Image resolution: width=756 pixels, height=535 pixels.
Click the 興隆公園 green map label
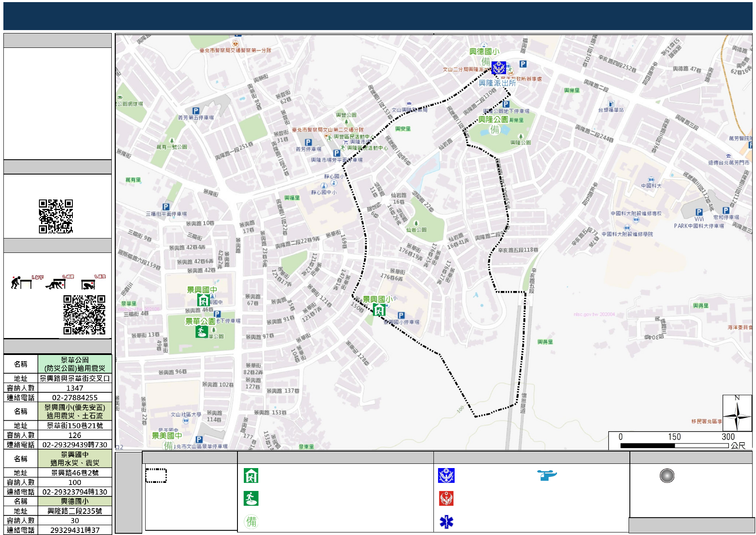coord(494,119)
